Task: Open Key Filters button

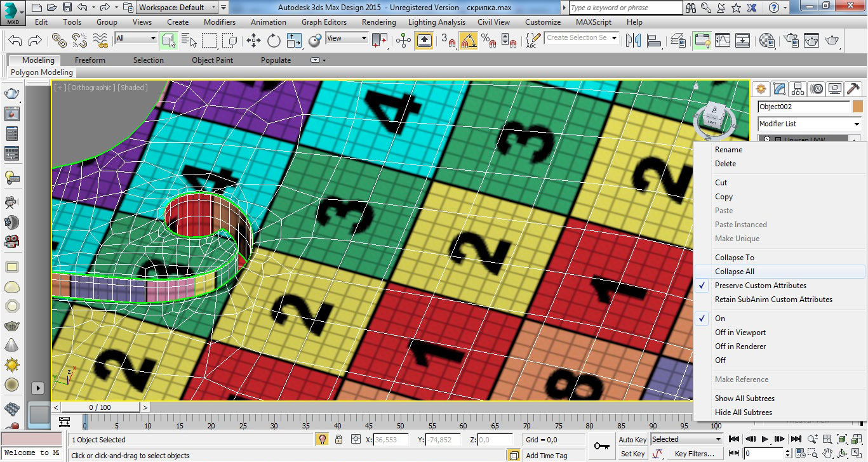Action: 694,454
